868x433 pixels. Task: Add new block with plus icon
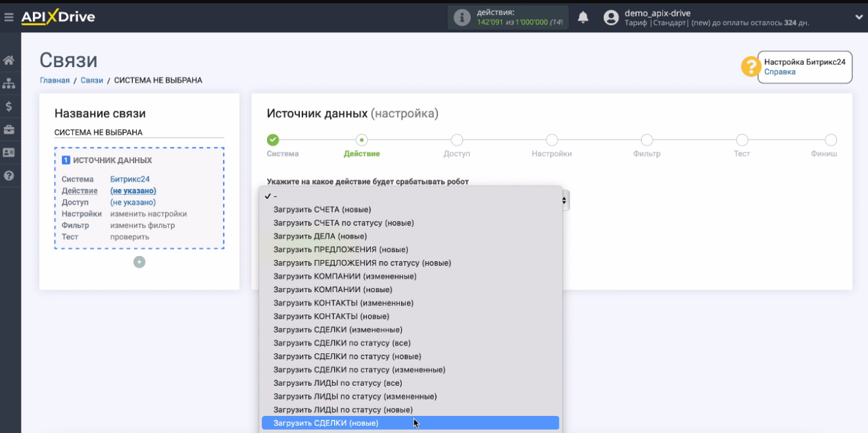coord(139,262)
